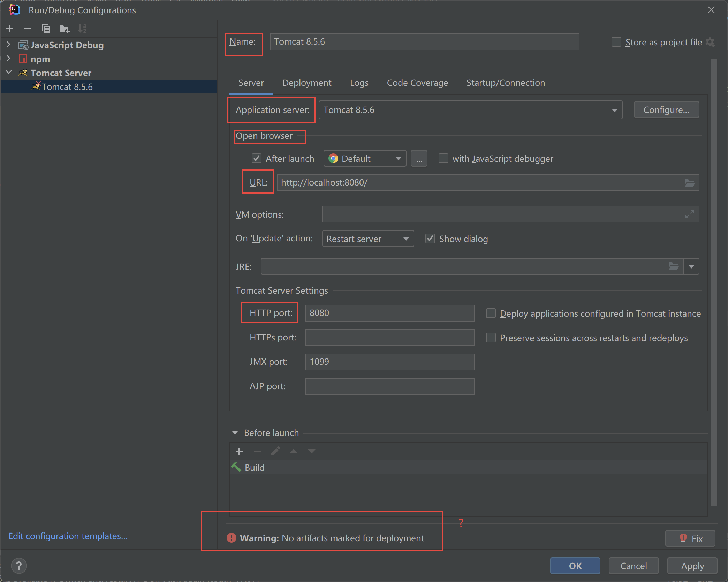Browse folder icon in JRE field
Viewport: 728px width, 582px height.
pos(674,267)
